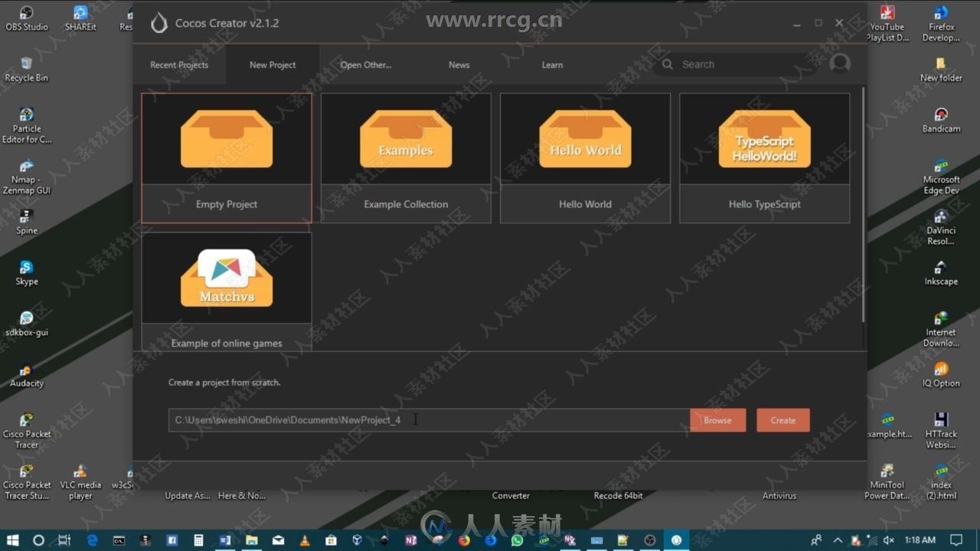The height and width of the screenshot is (551, 980).
Task: Launch Bandicam desktop shortcut
Action: click(941, 120)
